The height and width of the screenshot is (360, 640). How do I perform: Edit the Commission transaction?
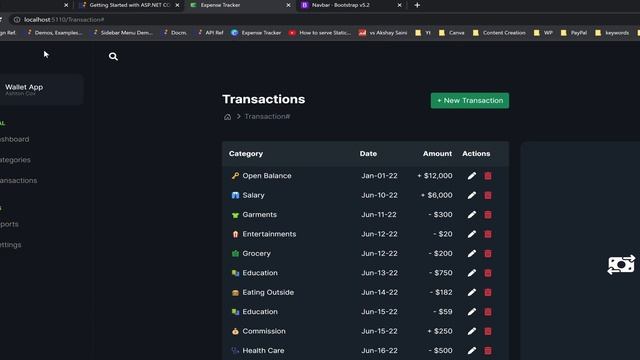(471, 331)
